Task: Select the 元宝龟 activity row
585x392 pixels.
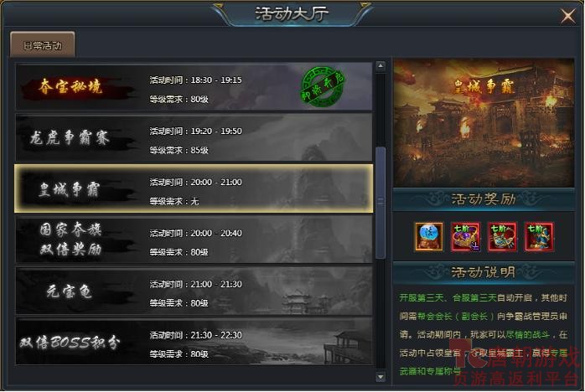Action: pyautogui.click(x=194, y=291)
